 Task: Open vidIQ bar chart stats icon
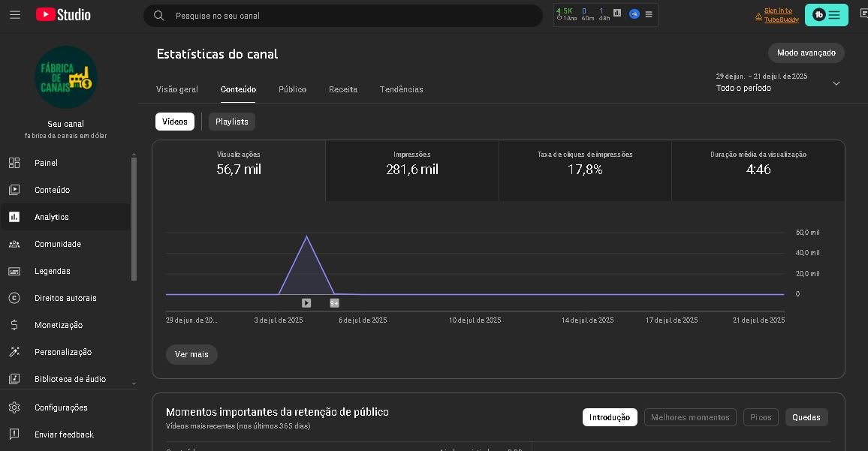(617, 13)
